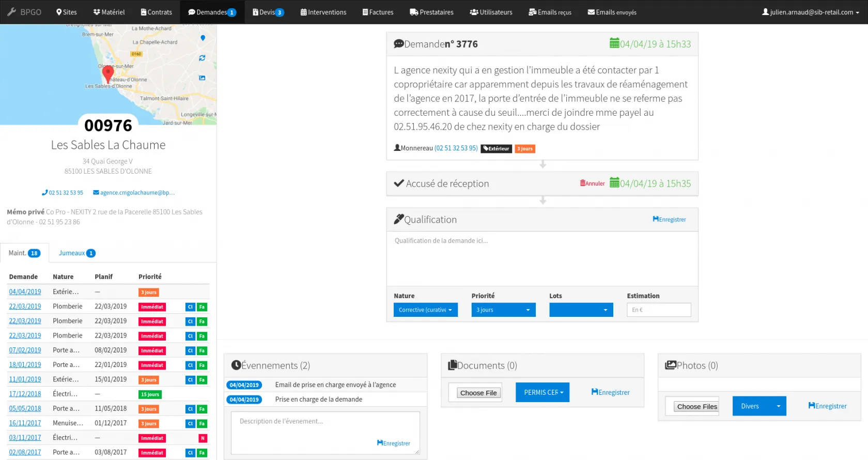Click the blue map pin icon on map
The height and width of the screenshot is (460, 868).
(203, 38)
